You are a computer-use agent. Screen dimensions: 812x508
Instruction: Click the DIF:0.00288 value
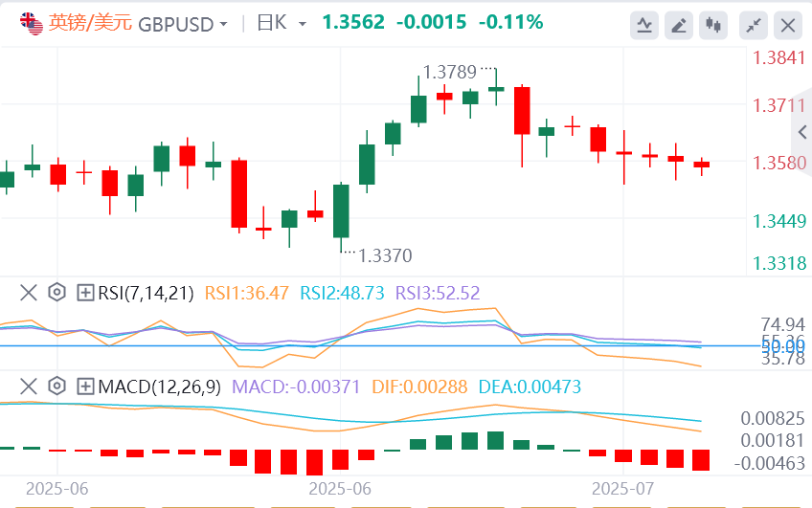(x=419, y=387)
